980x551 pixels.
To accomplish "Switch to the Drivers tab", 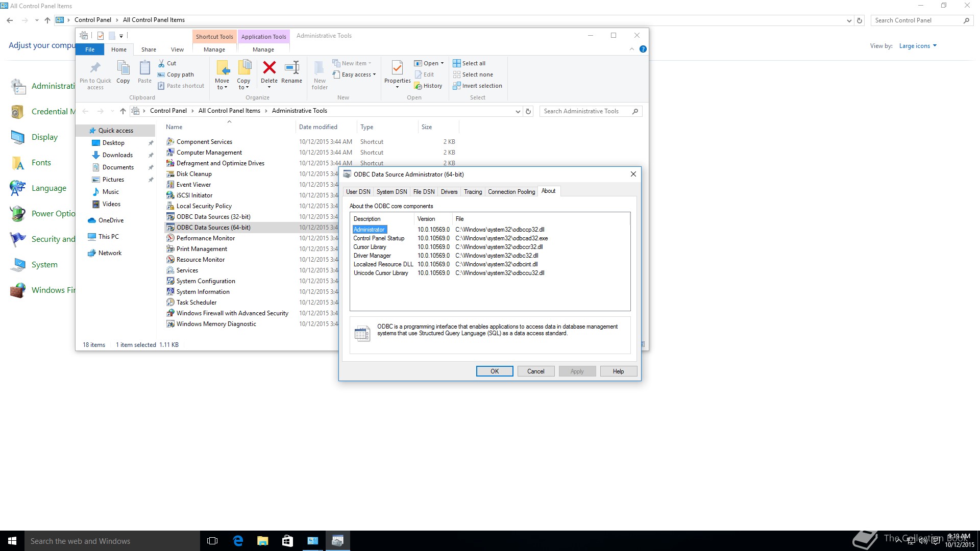I will 449,192.
